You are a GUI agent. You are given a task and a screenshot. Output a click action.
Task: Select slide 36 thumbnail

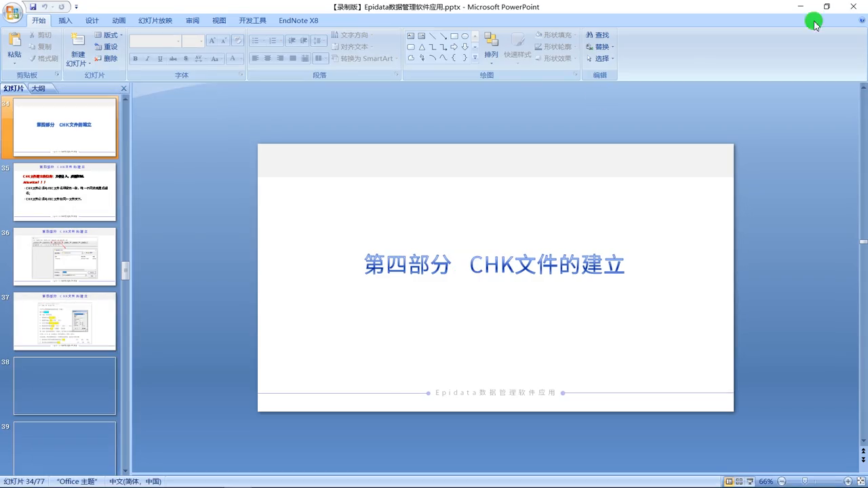(64, 257)
